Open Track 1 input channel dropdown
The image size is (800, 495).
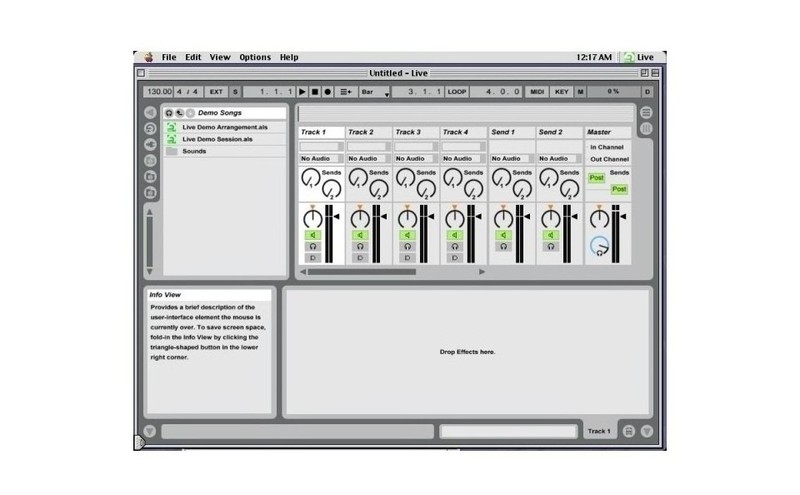click(321, 147)
